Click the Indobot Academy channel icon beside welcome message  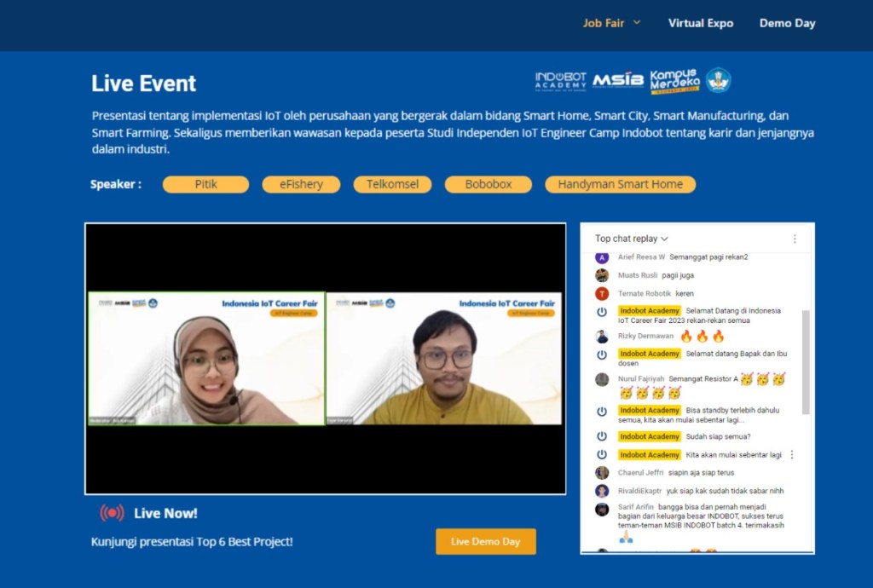tap(601, 312)
